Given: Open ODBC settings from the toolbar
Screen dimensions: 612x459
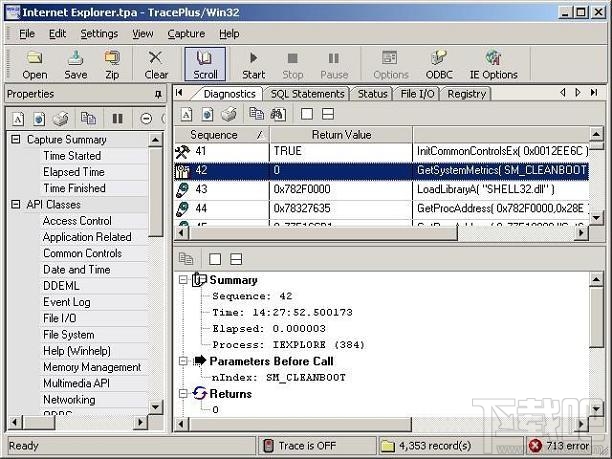Looking at the screenshot, I should point(439,64).
